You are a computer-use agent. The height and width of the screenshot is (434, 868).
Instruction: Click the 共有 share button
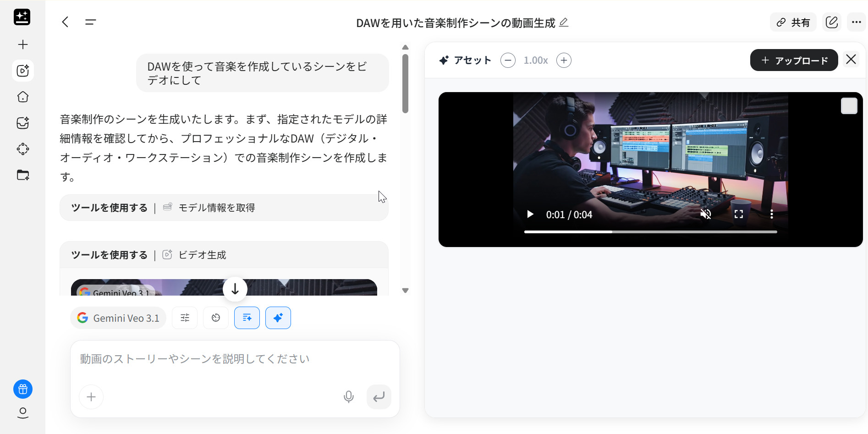793,22
